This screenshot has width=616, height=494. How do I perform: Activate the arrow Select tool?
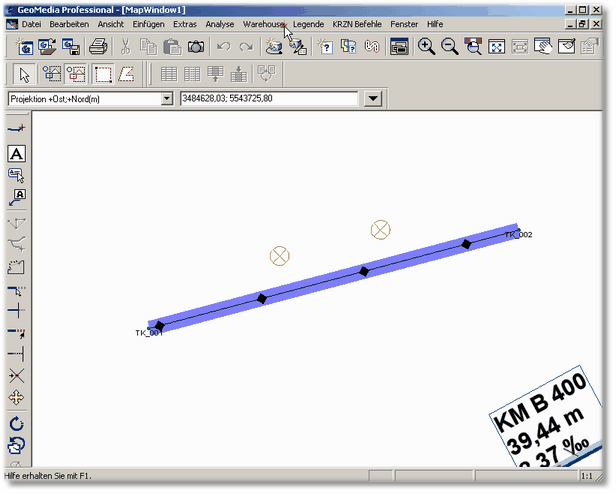pyautogui.click(x=25, y=73)
